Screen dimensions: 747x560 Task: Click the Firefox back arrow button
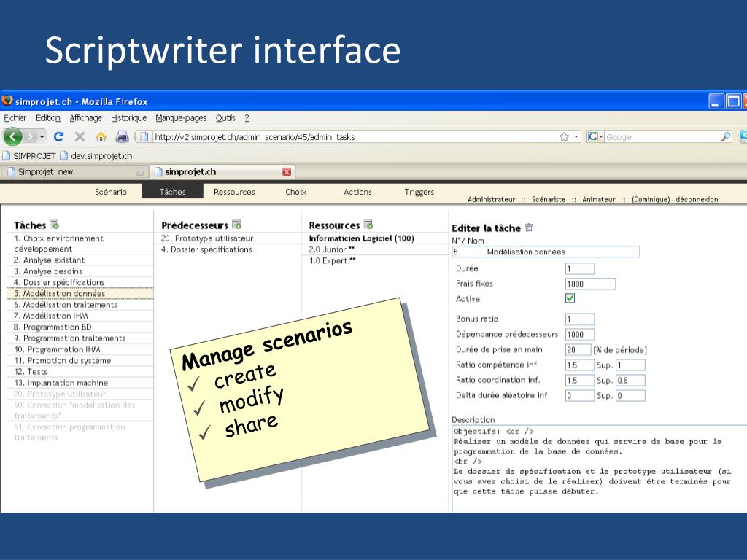pos(13,137)
